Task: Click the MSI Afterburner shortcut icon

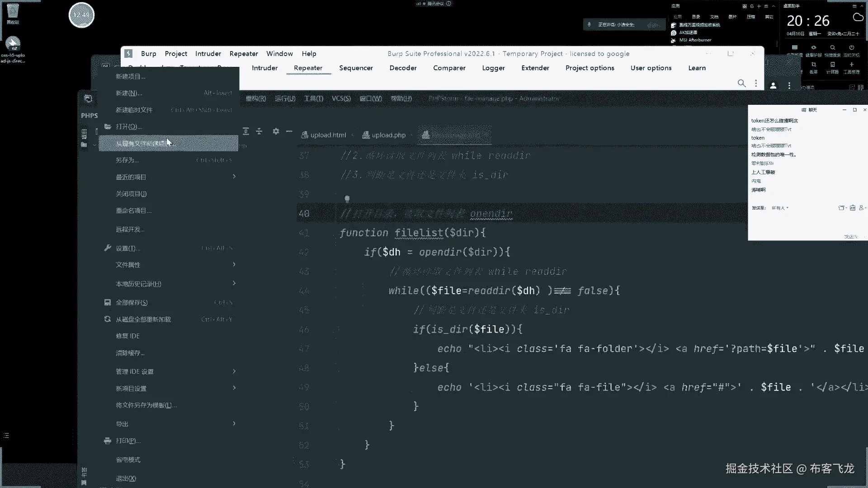Action: coord(674,40)
